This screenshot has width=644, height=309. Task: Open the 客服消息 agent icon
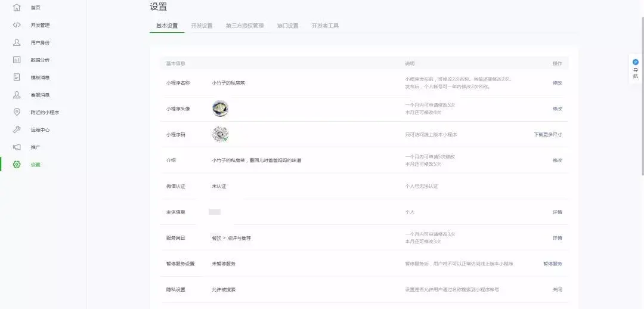[17, 94]
